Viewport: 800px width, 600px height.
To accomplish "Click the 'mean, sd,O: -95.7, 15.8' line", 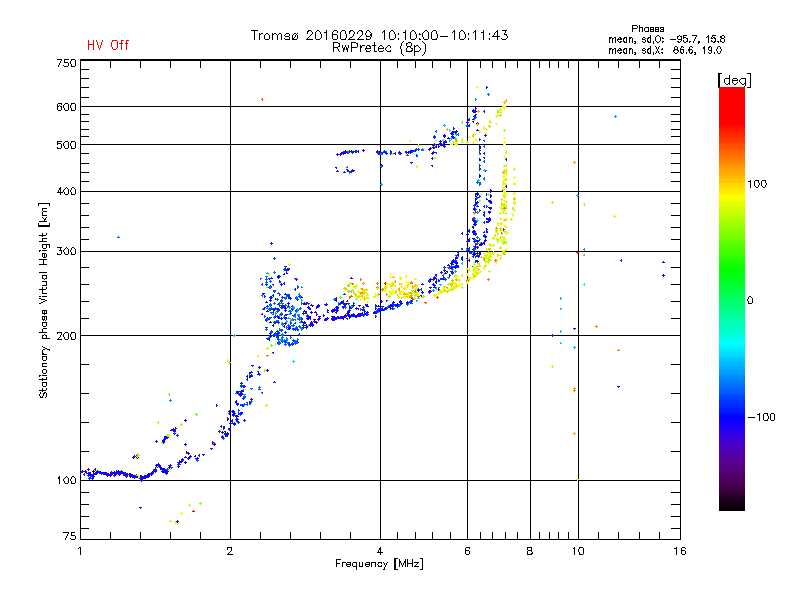I will pyautogui.click(x=666, y=39).
